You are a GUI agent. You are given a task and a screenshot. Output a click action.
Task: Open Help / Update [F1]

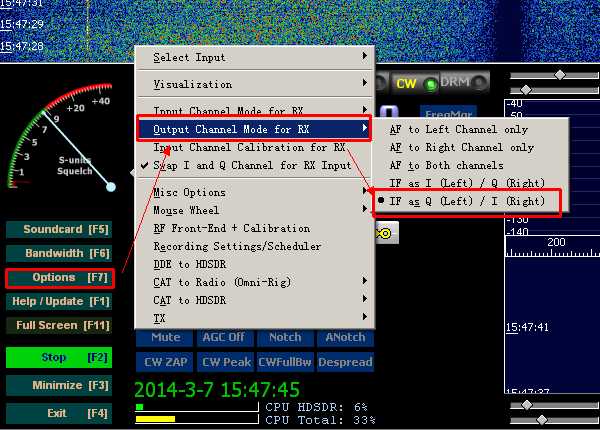(59, 301)
